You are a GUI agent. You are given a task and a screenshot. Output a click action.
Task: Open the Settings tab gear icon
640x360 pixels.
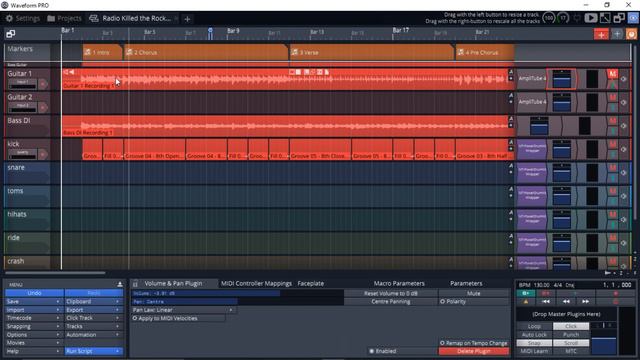(x=9, y=18)
